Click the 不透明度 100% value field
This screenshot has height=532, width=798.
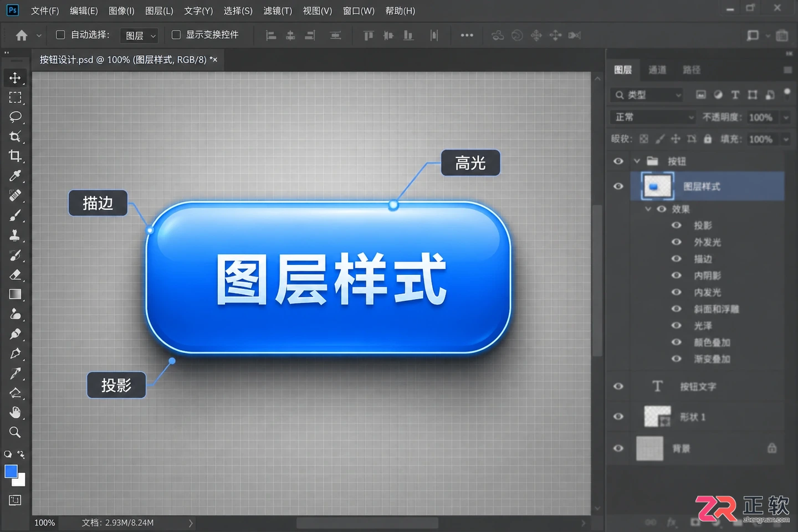(x=762, y=117)
